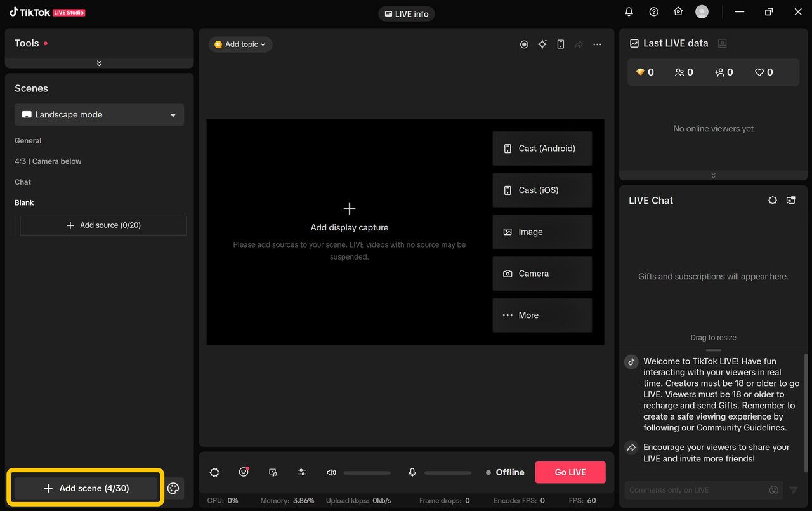Open the audio mixer sliders icon
Image resolution: width=812 pixels, height=511 pixels.
point(302,472)
